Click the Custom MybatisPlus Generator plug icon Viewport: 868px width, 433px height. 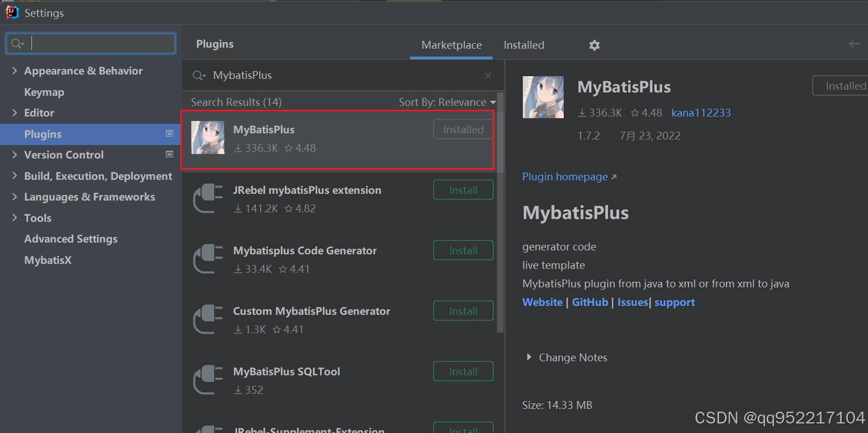pyautogui.click(x=208, y=319)
